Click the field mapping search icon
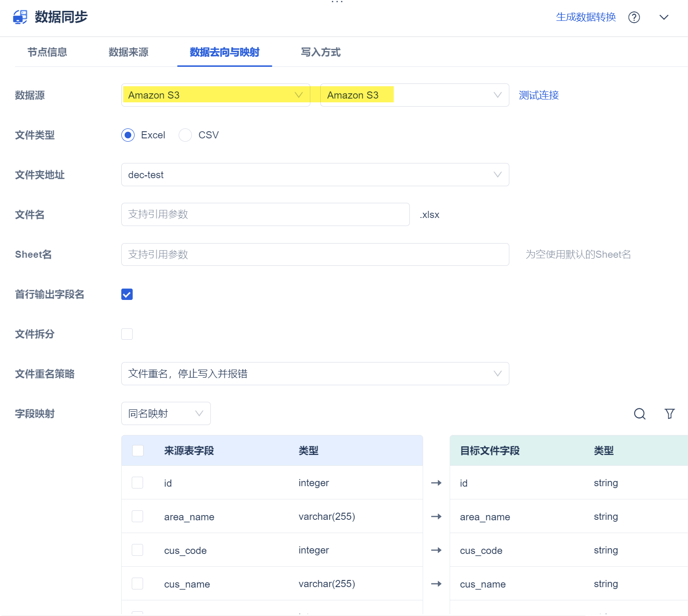The height and width of the screenshot is (616, 688). [x=640, y=414]
